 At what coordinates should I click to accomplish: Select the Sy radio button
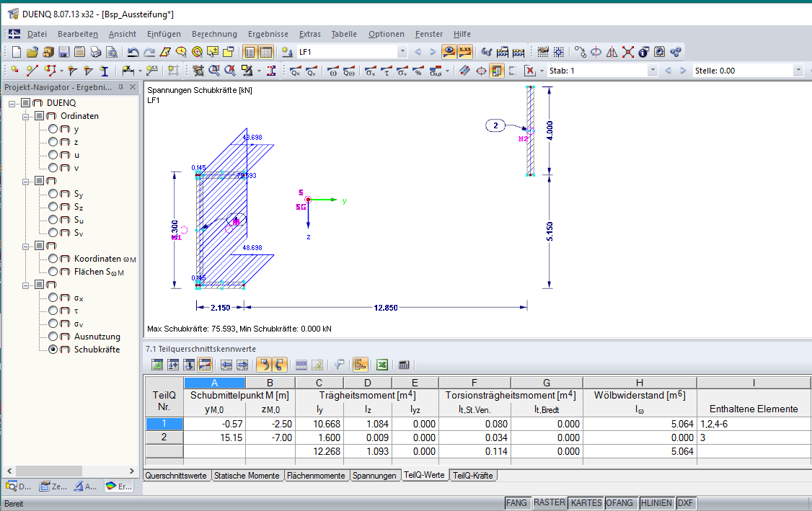pos(53,194)
